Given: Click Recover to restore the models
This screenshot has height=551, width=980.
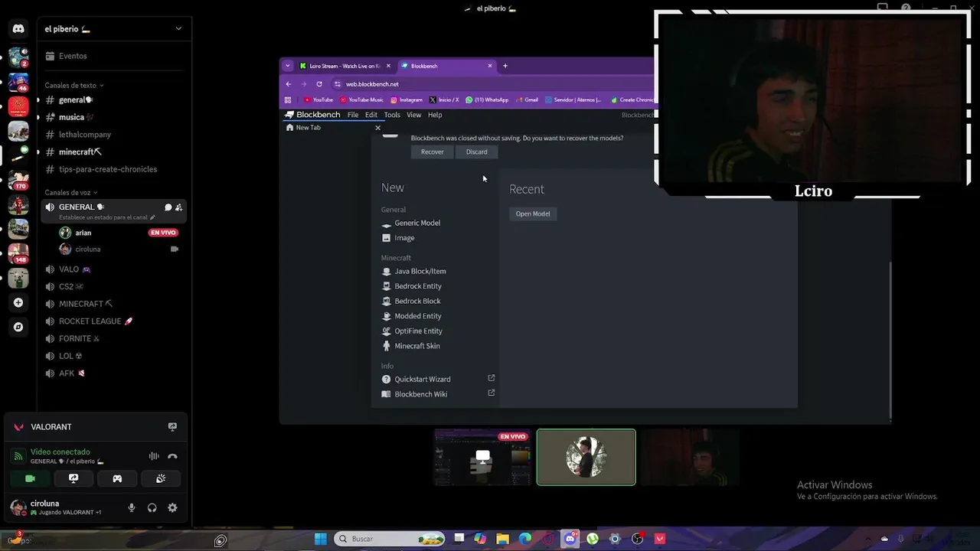Looking at the screenshot, I should tap(432, 152).
